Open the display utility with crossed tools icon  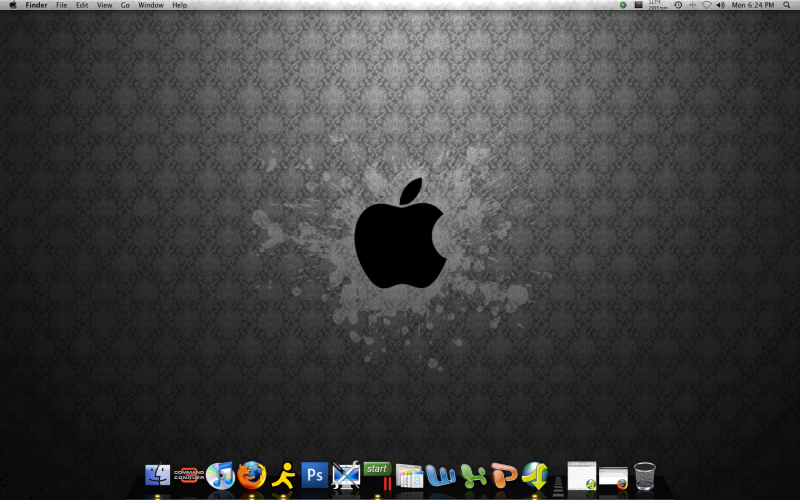click(346, 475)
